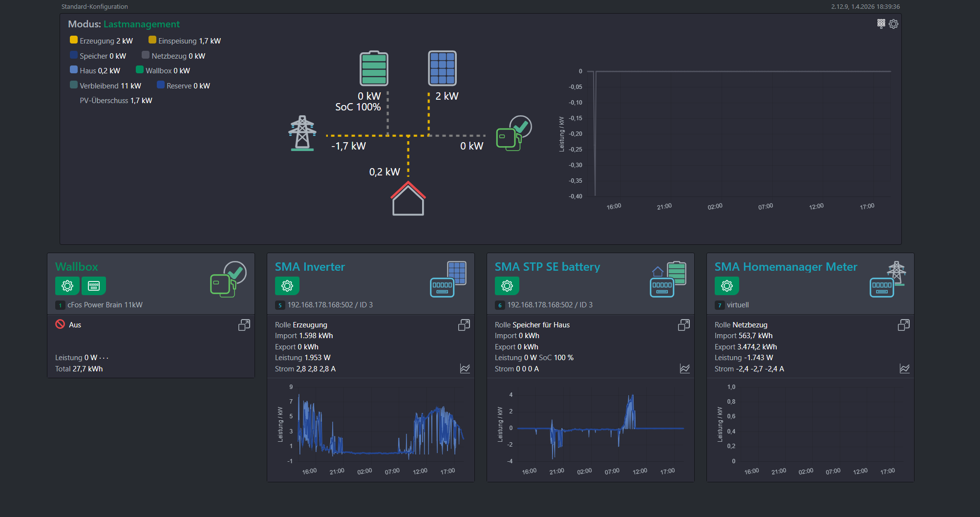Expand the Wallbox tile in popup window
This screenshot has height=517, width=980.
[244, 325]
